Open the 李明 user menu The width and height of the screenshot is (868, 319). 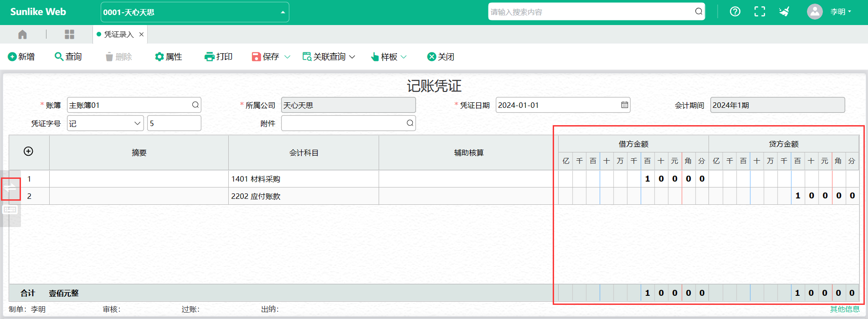click(841, 12)
